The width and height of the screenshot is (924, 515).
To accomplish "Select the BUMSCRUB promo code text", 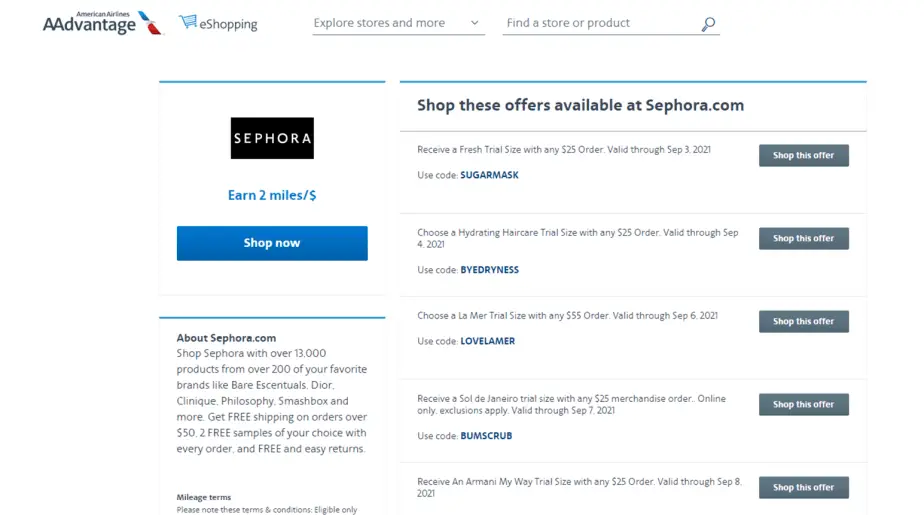I will [x=486, y=436].
